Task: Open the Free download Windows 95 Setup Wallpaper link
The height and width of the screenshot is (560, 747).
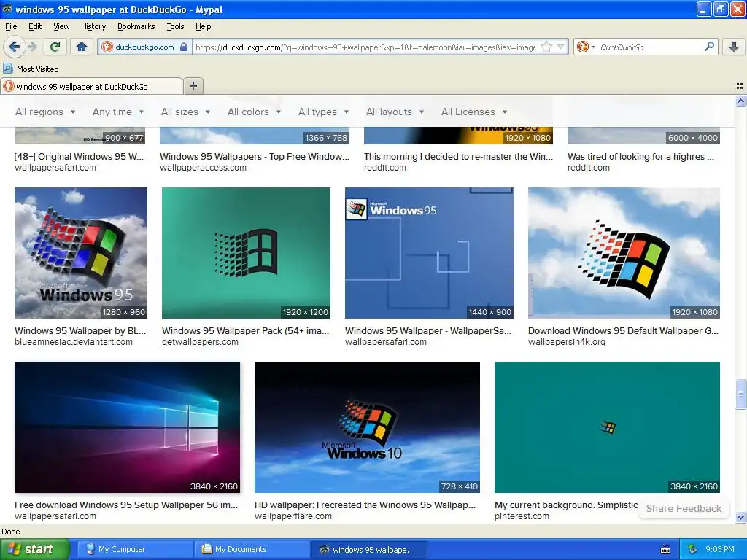Action: coord(126,505)
